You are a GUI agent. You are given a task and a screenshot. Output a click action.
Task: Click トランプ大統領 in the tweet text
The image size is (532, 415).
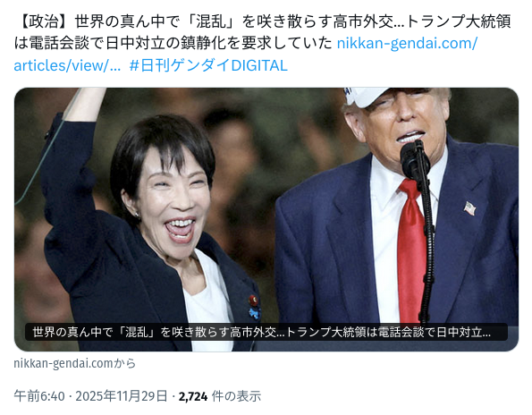click(458, 21)
